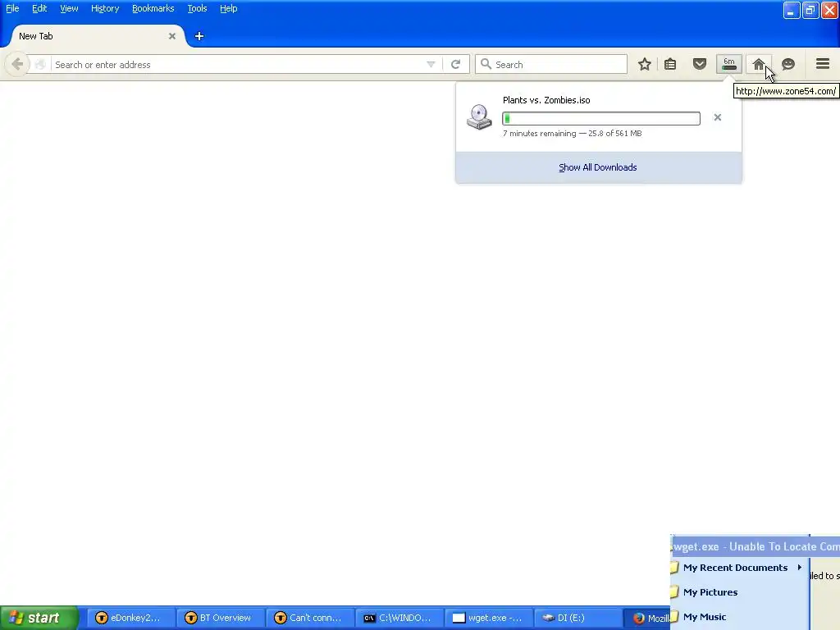Viewport: 840px width, 630px height.
Task: Close the New Tab tab
Action: pyautogui.click(x=172, y=36)
